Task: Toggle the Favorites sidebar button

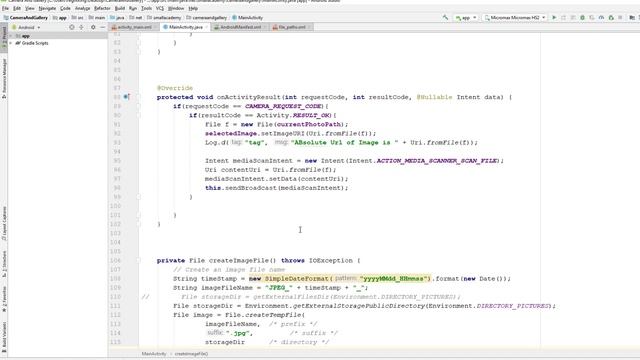Action: [x=4, y=299]
